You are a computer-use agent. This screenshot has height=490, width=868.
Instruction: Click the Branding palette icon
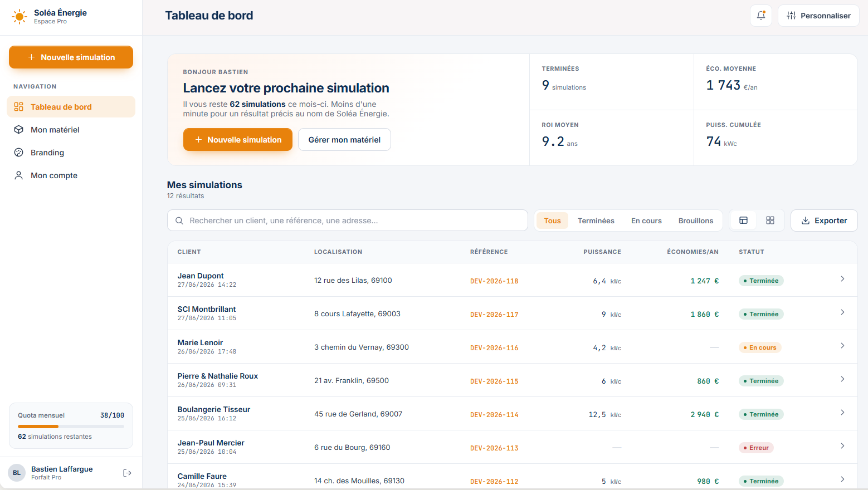click(19, 153)
